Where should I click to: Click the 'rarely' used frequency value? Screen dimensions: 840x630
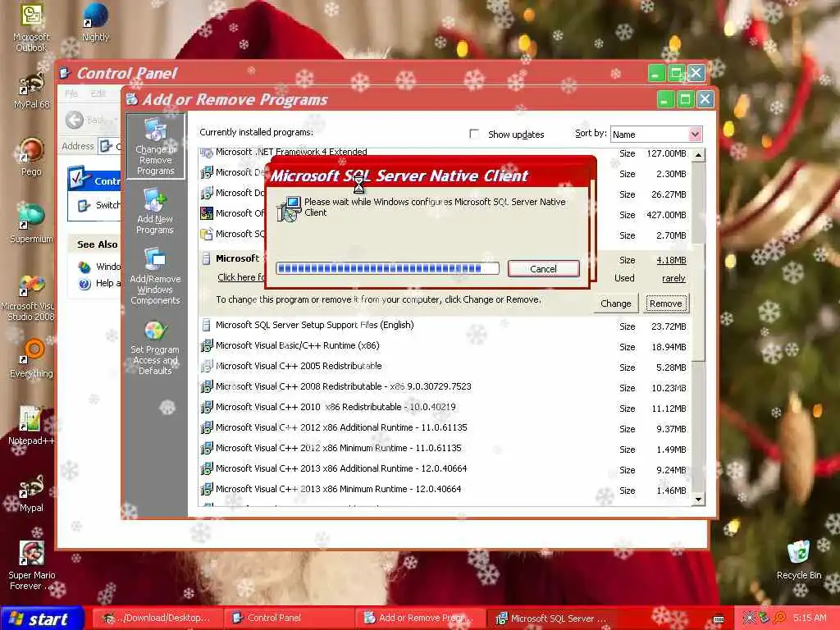point(674,279)
